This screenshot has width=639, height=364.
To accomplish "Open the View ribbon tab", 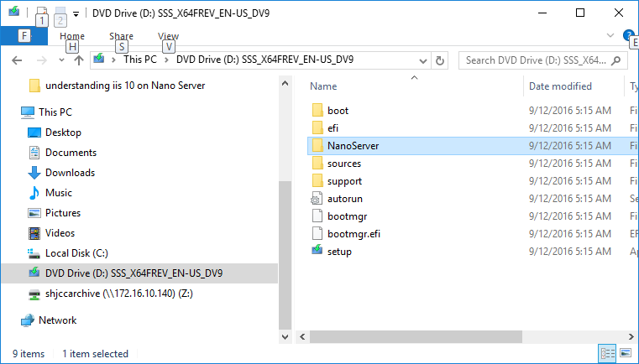I will [168, 36].
